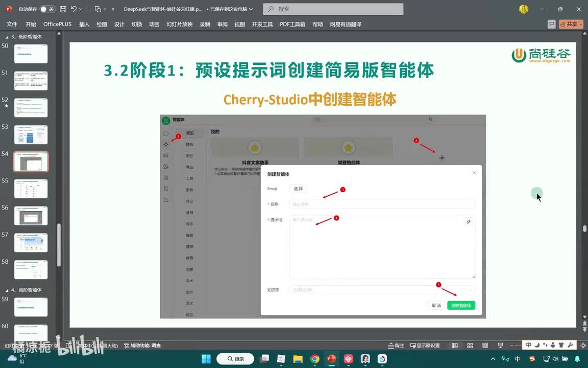Select the 设计 ribbon tab

pos(119,24)
